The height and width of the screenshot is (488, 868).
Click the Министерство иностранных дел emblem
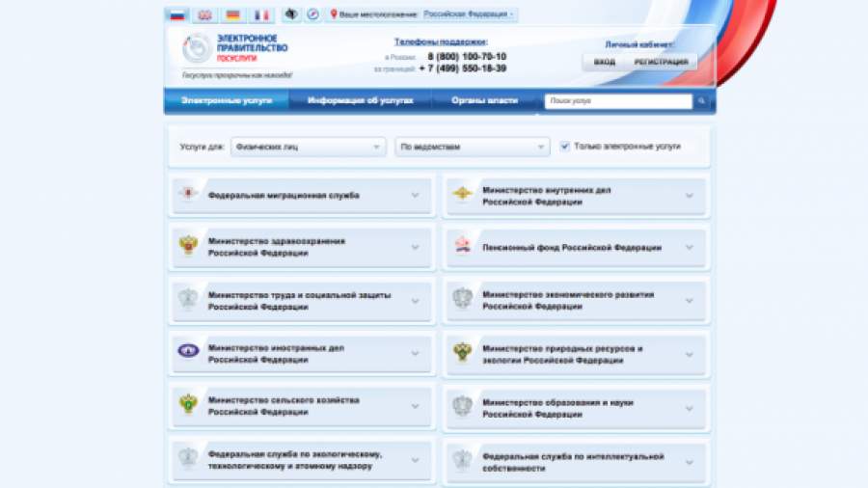coord(188,350)
